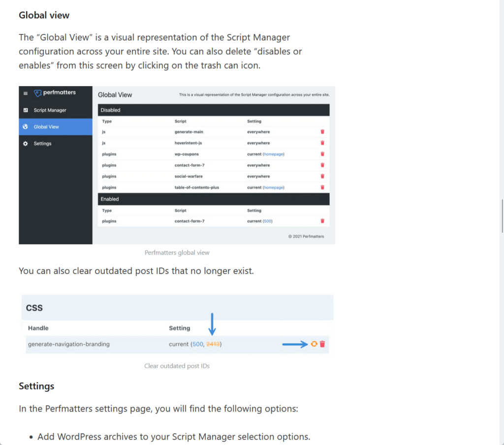Click the "Perfmatters global view" caption
The image size is (504, 445).
point(177,253)
